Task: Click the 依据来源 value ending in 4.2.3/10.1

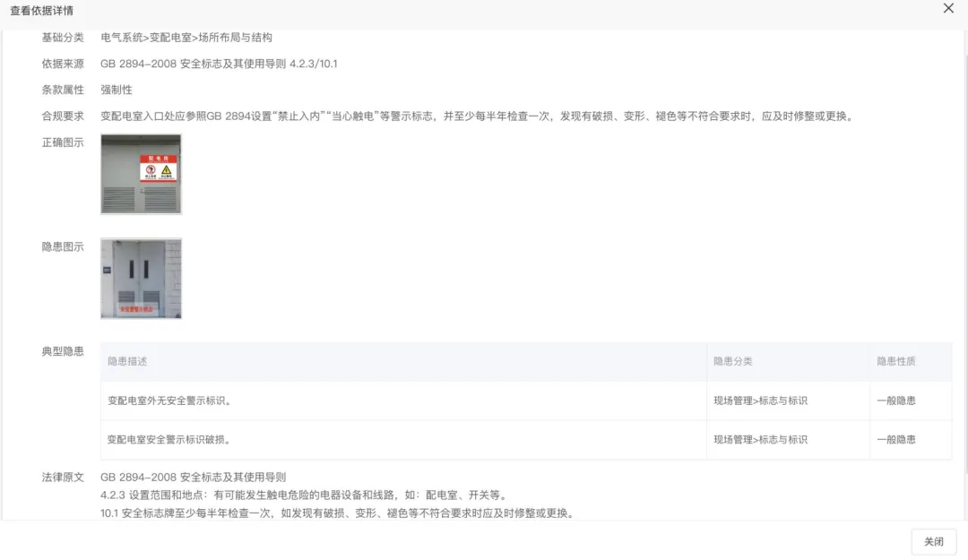Action: [219, 65]
